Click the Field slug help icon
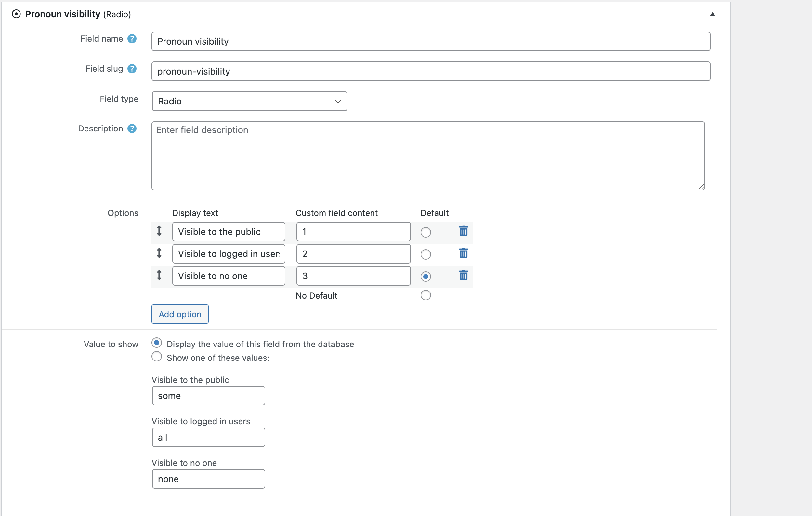The width and height of the screenshot is (812, 516). 132,69
